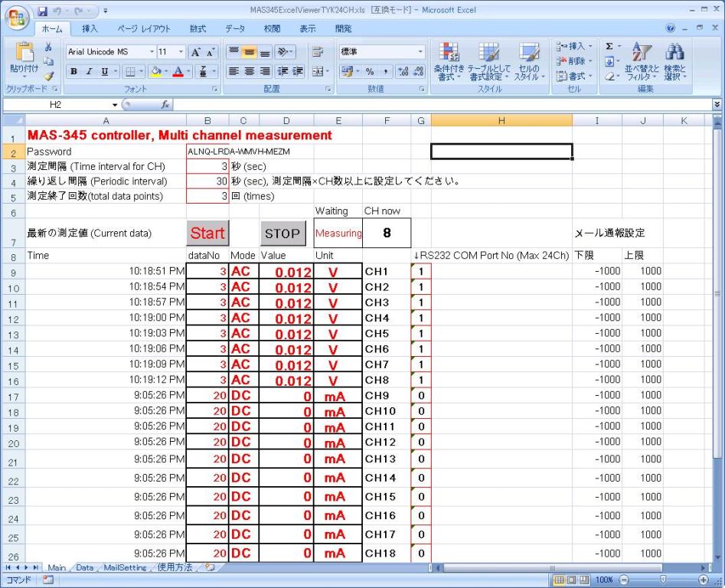Customize quick access toolbar dropdown

pos(106,11)
